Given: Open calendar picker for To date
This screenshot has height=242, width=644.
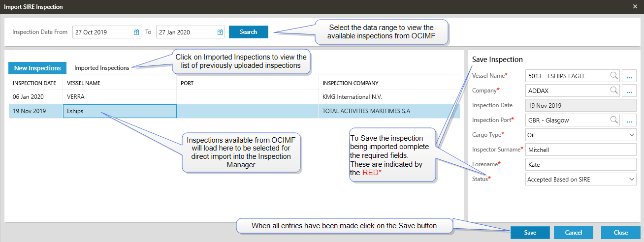Looking at the screenshot, I should point(220,32).
